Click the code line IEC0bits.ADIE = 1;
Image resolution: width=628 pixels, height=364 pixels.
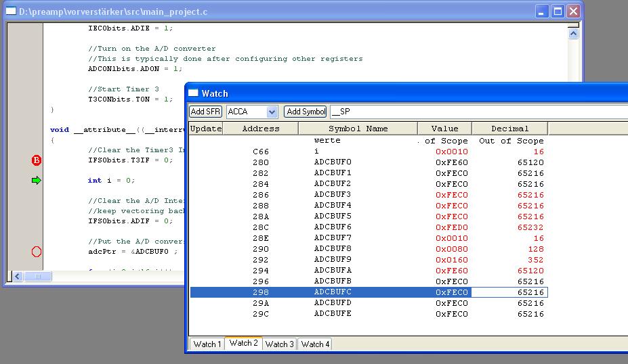point(131,28)
